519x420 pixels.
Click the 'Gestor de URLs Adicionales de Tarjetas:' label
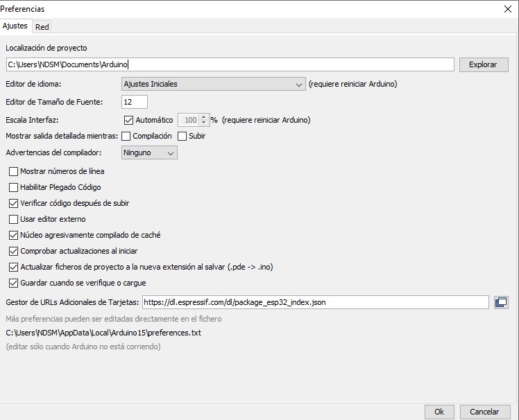click(x=72, y=302)
